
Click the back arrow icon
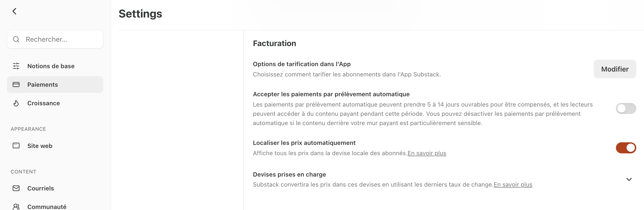[14, 11]
